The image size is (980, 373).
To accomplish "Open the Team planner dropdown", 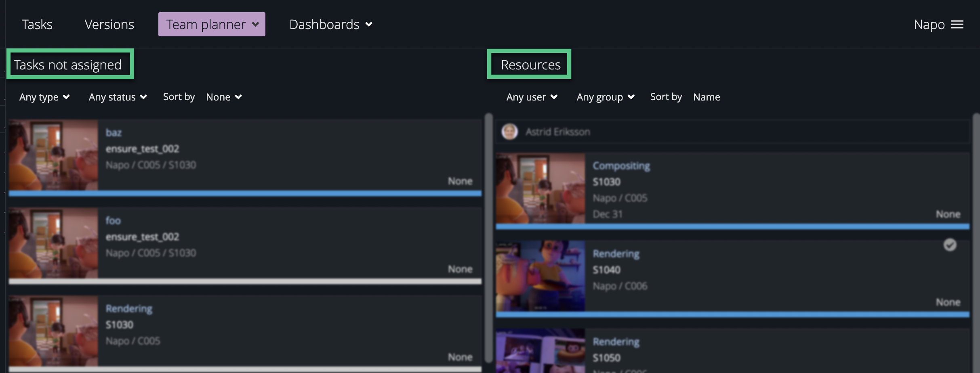I will pyautogui.click(x=211, y=24).
